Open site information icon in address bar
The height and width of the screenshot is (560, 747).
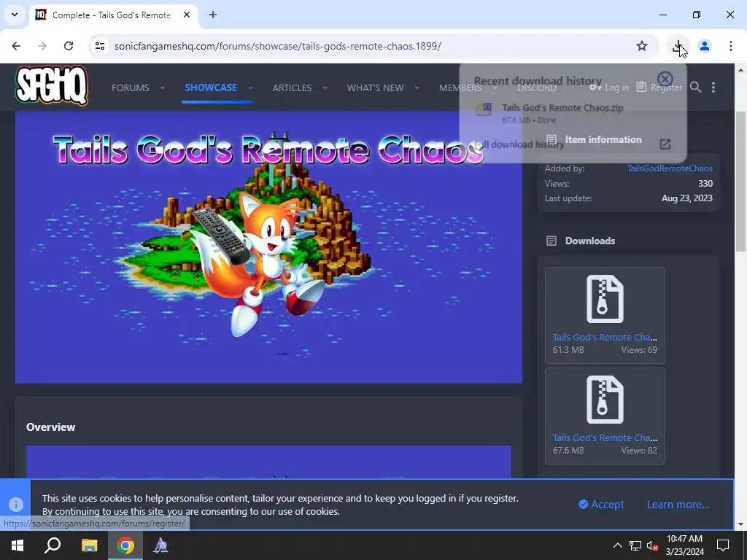99,46
